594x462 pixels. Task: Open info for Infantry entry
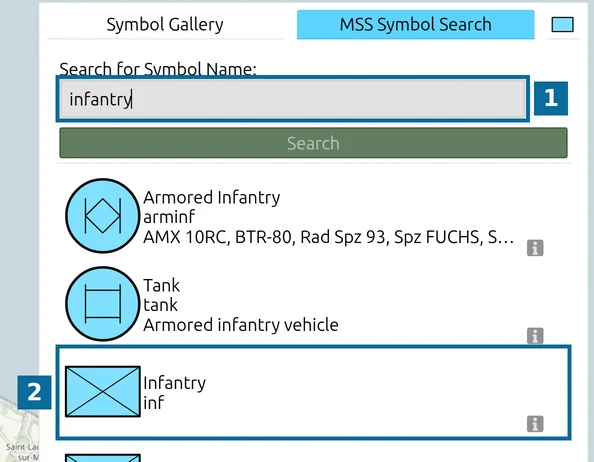(535, 424)
